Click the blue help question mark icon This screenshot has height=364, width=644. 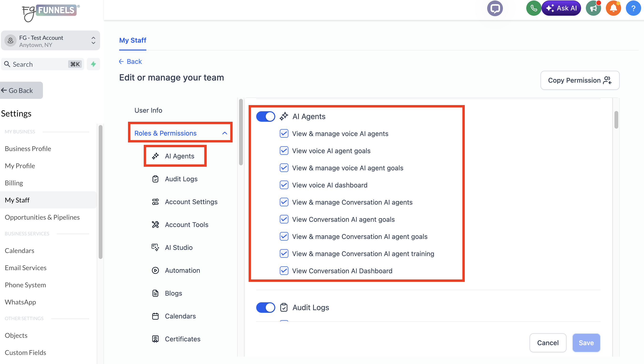click(x=633, y=8)
